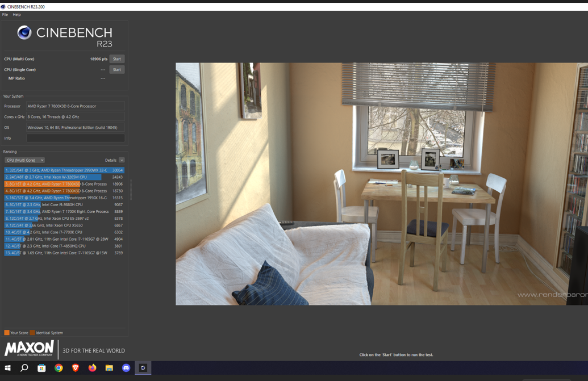Viewport: 588px width, 381px height.
Task: Click the OS Windows 10 value field
Action: click(x=76, y=128)
